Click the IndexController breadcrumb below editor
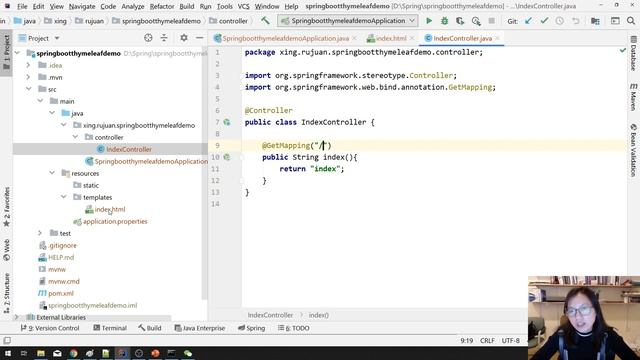Screen dimensions: 640x360 click(270, 315)
